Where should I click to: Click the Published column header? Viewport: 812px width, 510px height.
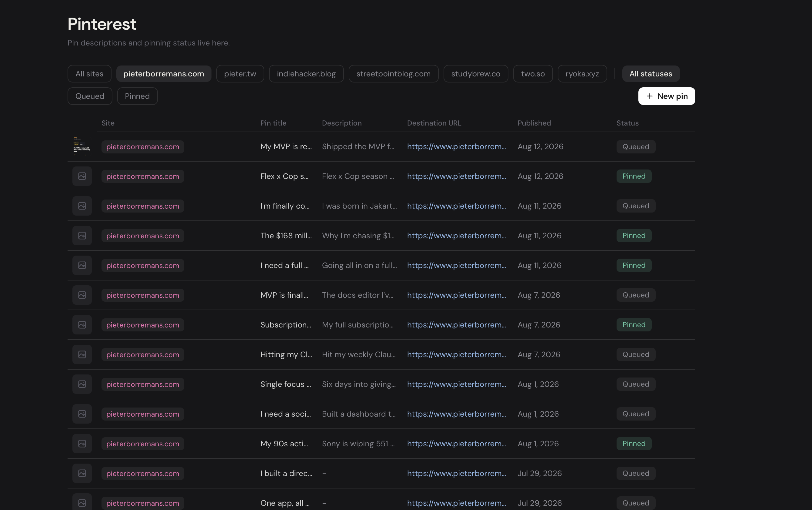(x=534, y=123)
